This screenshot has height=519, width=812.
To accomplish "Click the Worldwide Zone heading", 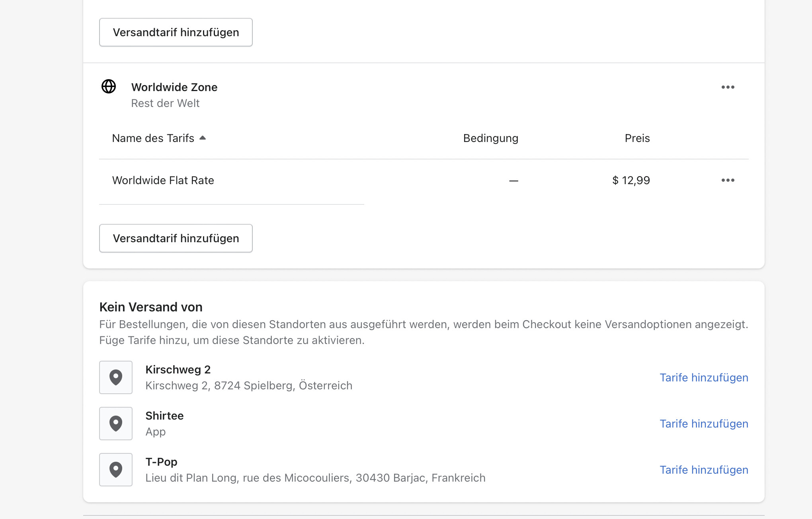I will pyautogui.click(x=174, y=87).
